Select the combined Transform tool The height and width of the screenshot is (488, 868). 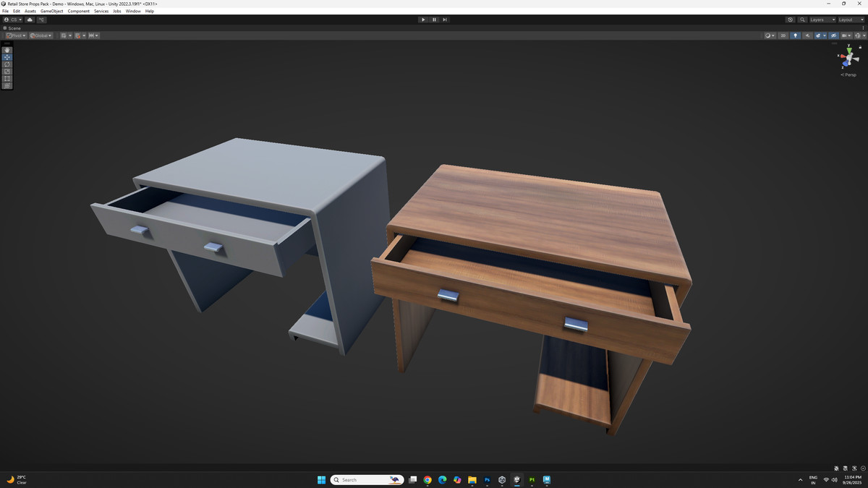click(x=7, y=85)
